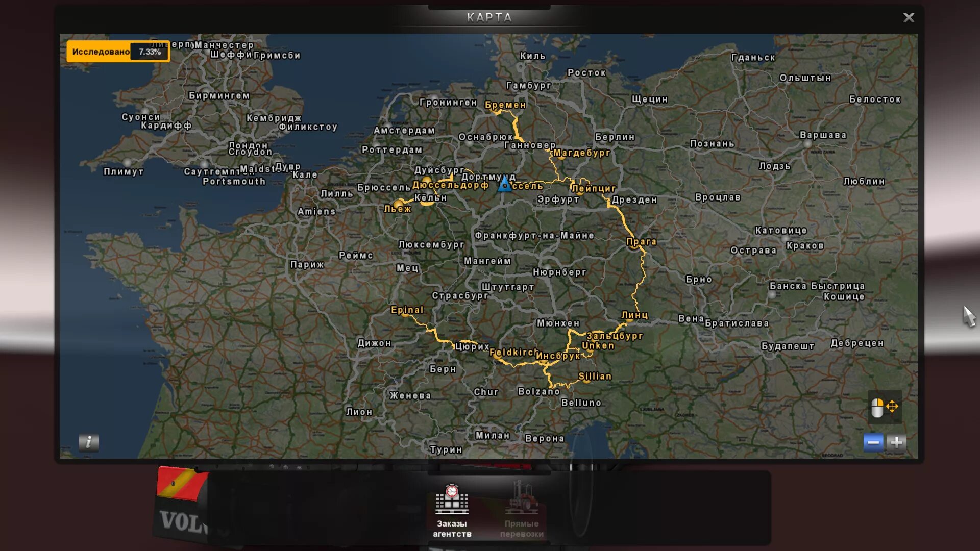Select the city label Epinal
980x551 pixels.
click(407, 310)
